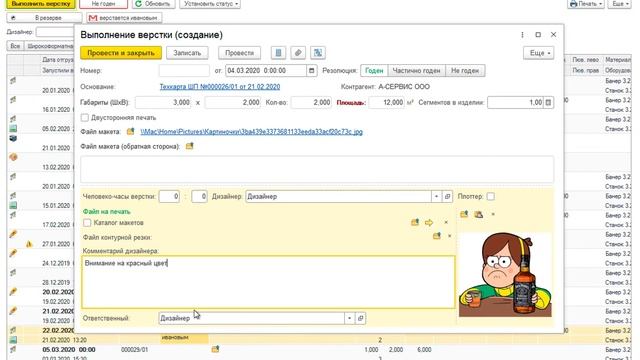Click folder icon in Файл на печать row
The height and width of the screenshot is (360, 640).
[x=415, y=222]
